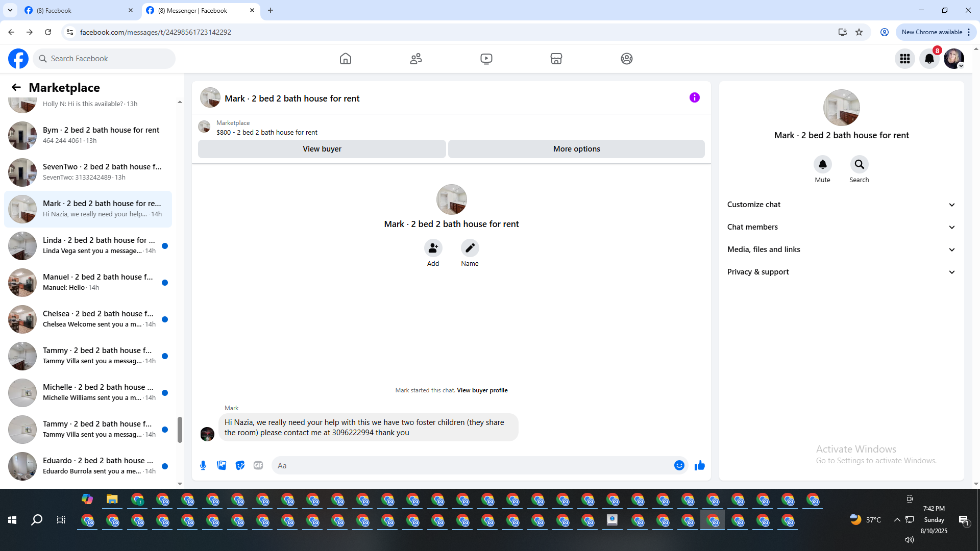Open the View buyer profile link
The image size is (980, 551).
[x=482, y=390]
